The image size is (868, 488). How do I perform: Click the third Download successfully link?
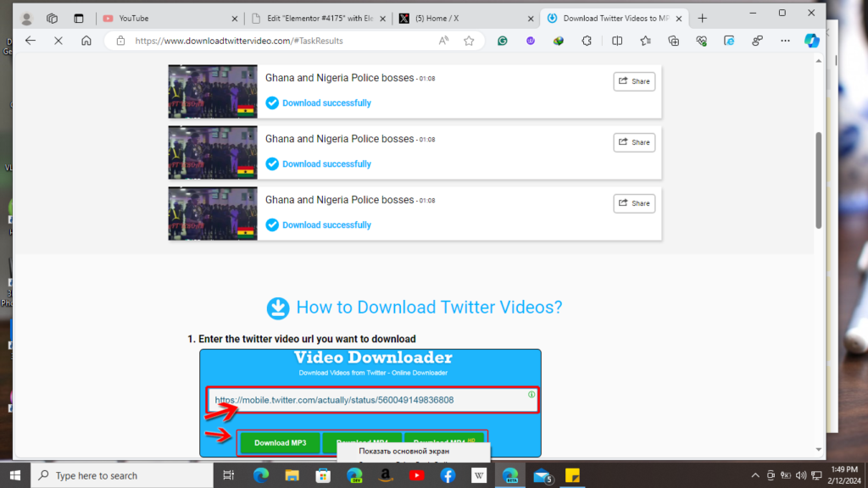pyautogui.click(x=326, y=225)
